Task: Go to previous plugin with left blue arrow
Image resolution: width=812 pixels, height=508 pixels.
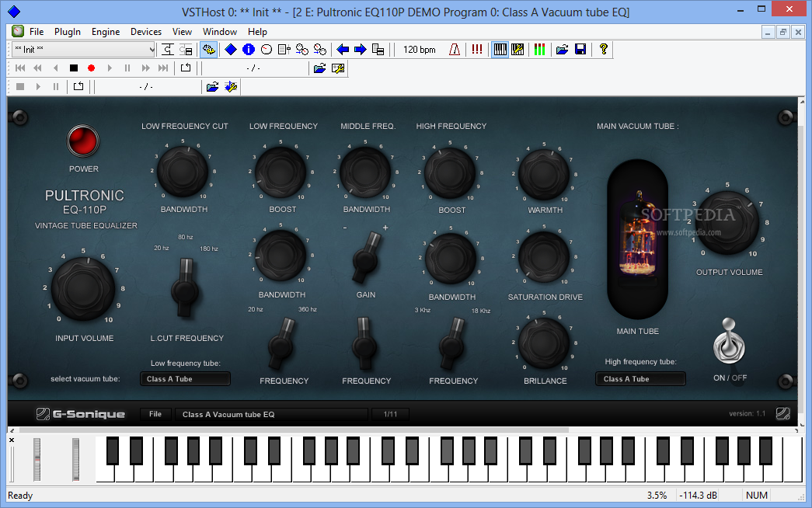Action: 343,50
